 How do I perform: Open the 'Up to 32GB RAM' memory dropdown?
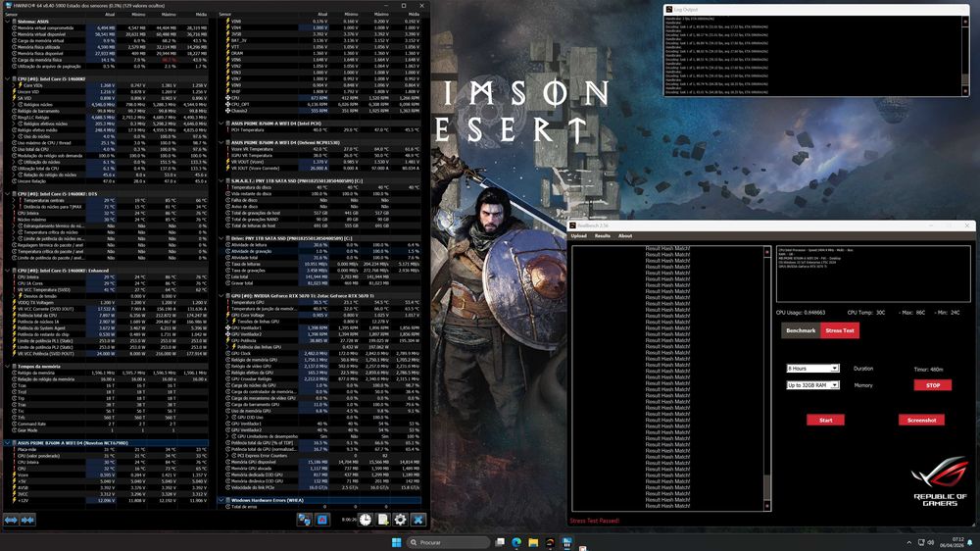point(812,385)
